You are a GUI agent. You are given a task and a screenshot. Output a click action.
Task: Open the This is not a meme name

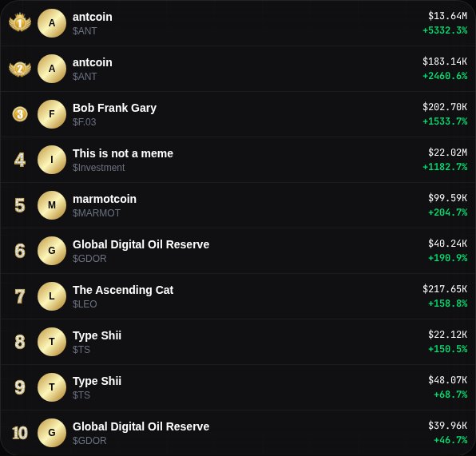point(123,153)
